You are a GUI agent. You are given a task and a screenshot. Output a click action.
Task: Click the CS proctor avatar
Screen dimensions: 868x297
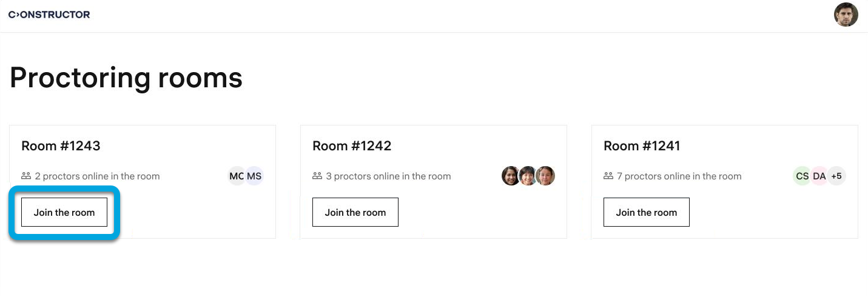[802, 176]
